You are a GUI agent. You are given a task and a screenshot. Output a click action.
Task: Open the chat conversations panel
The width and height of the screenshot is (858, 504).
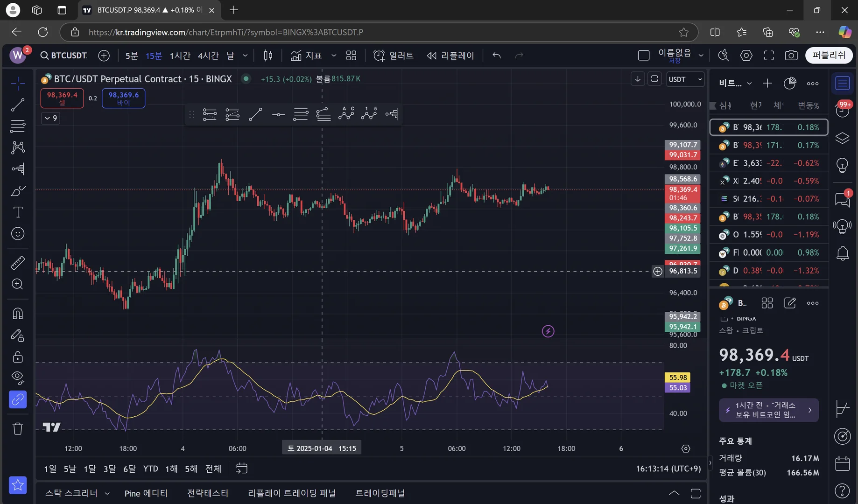[x=843, y=199]
